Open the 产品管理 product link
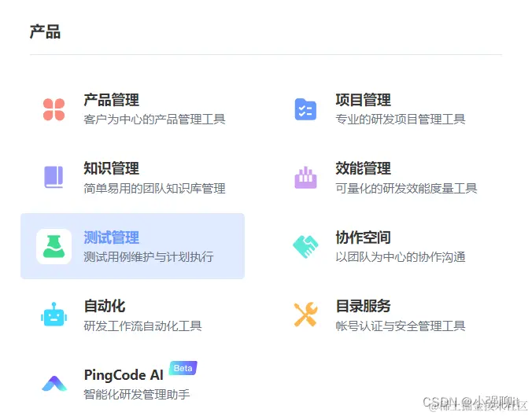Viewport: 532px width, 416px height. (x=111, y=100)
